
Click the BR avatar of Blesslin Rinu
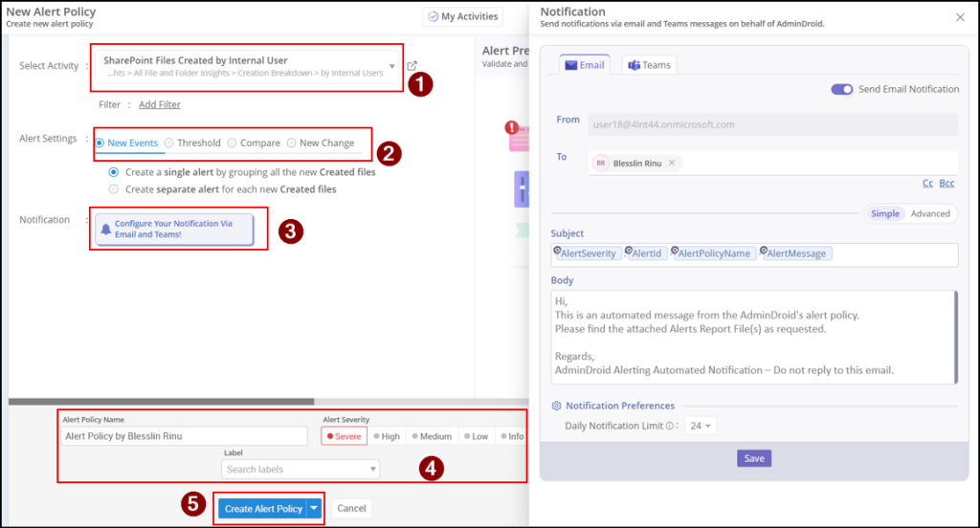[x=601, y=163]
